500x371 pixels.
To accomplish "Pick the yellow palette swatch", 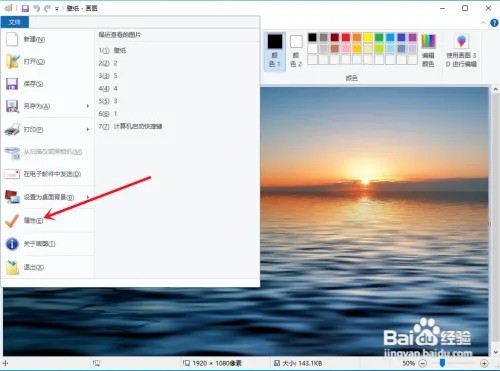I will click(x=368, y=37).
